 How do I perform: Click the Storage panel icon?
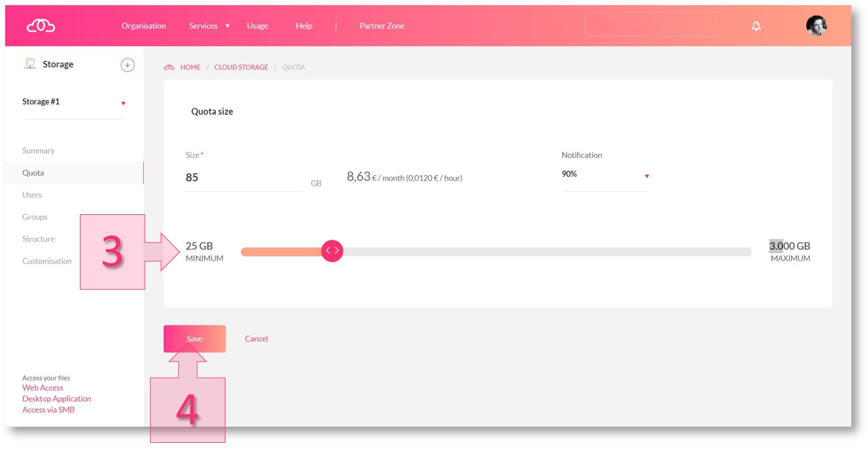(30, 64)
